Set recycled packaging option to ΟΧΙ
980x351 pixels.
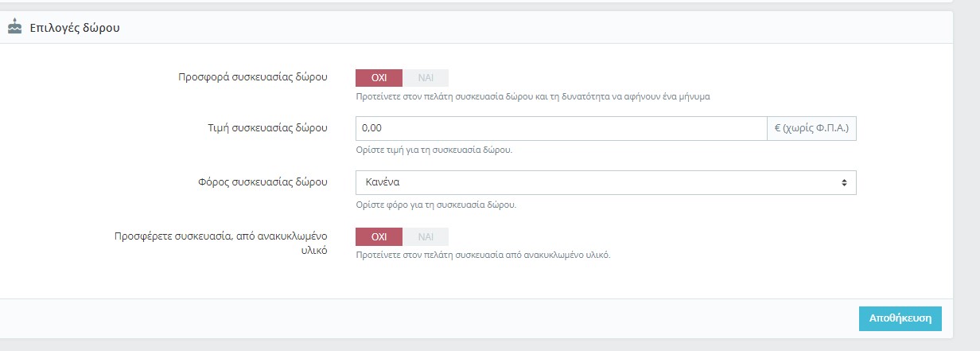tap(379, 237)
